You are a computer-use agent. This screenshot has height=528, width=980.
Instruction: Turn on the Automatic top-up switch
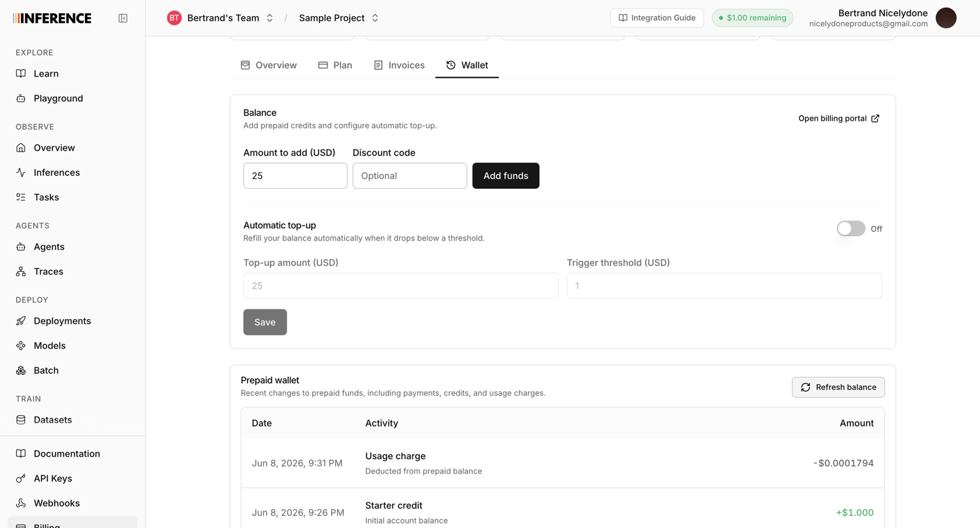click(850, 228)
